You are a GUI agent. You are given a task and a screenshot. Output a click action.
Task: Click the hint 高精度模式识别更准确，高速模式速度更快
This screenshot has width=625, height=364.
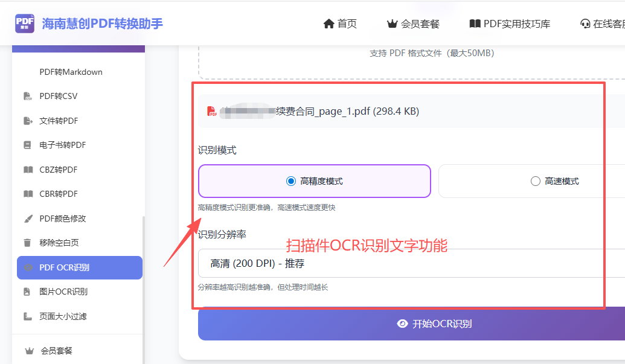pos(267,208)
